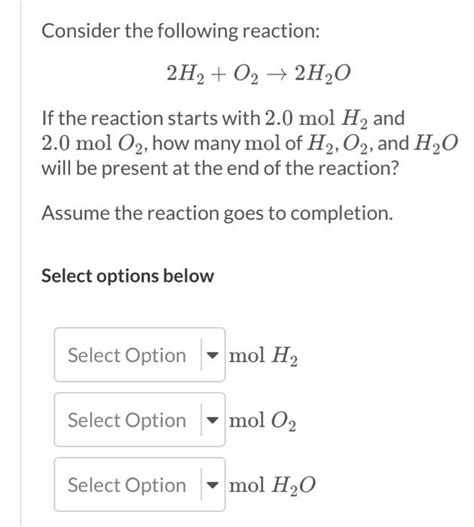Screen dimensions: 474x527
Task: Expand the Select Option box for mol H2O
Action: [140, 484]
